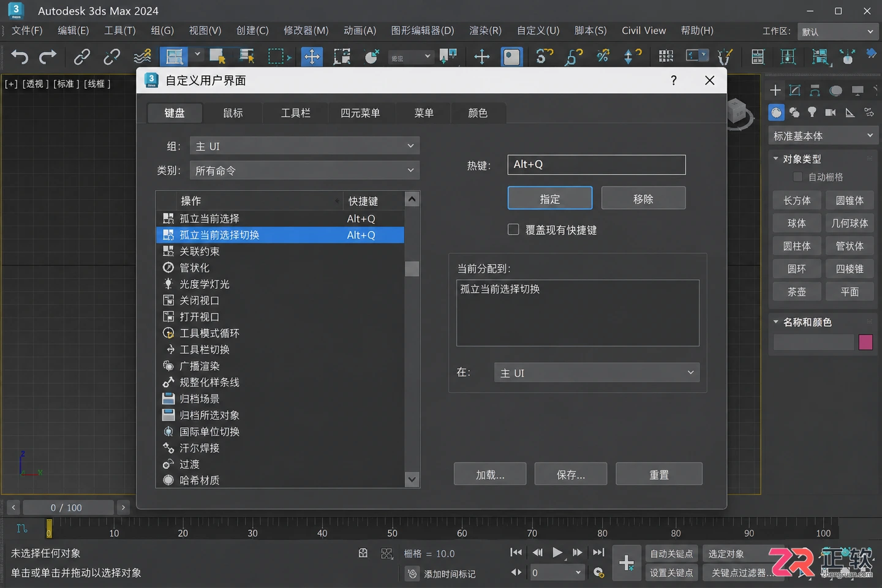This screenshot has height=588, width=882.
Task: Click the 重置 button
Action: [659, 474]
